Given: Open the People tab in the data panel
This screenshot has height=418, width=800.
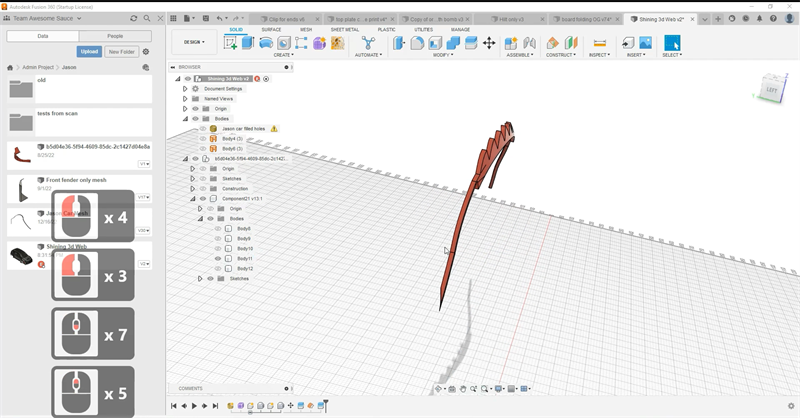Looking at the screenshot, I should click(114, 35).
